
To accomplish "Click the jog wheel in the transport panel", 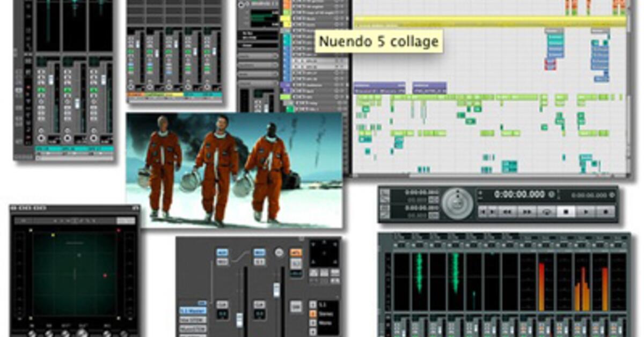I will coord(458,203).
